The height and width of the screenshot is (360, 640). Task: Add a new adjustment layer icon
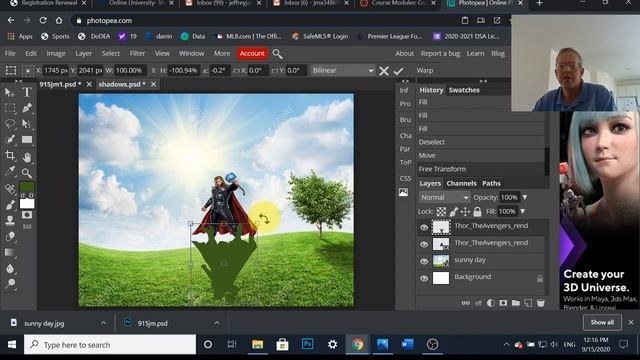tap(491, 303)
